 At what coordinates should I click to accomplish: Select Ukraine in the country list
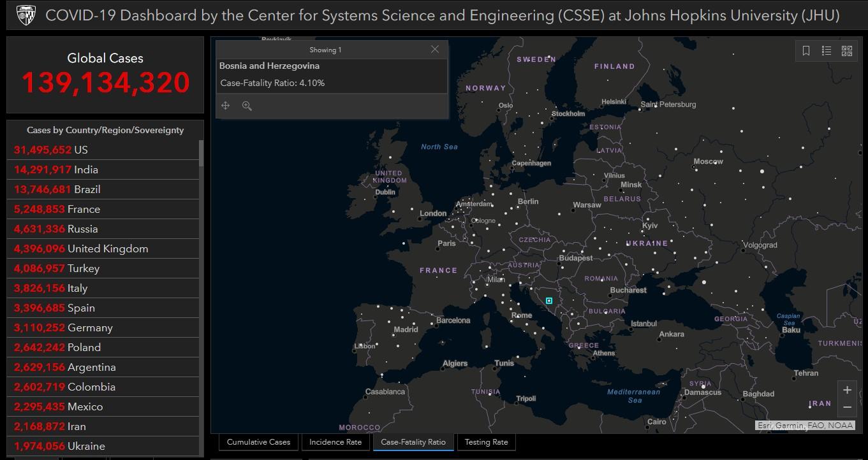point(103,446)
